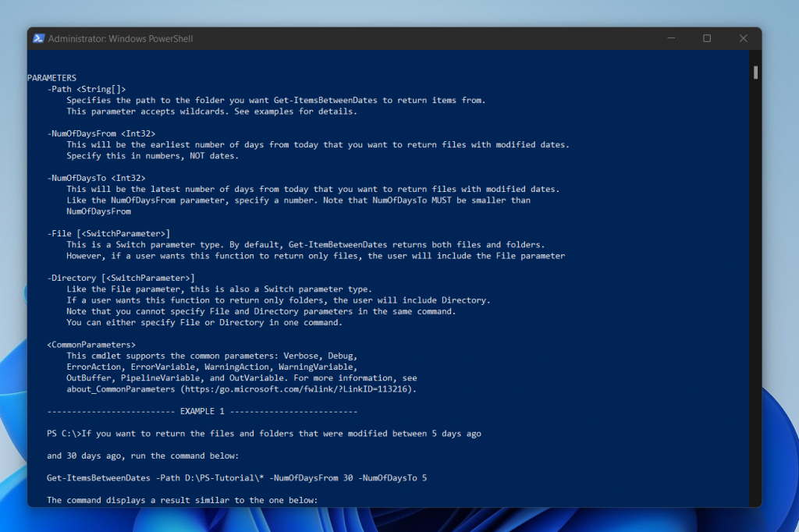The image size is (799, 532).
Task: Click 'However, if a user wants this function' line
Action: tap(316, 256)
